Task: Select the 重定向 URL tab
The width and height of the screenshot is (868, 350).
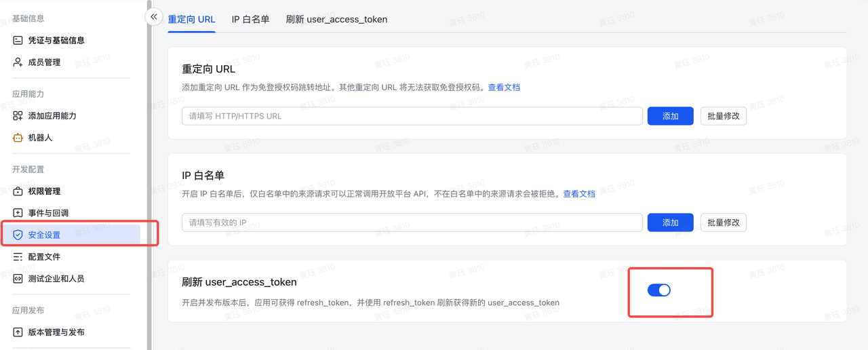Action: tap(191, 19)
